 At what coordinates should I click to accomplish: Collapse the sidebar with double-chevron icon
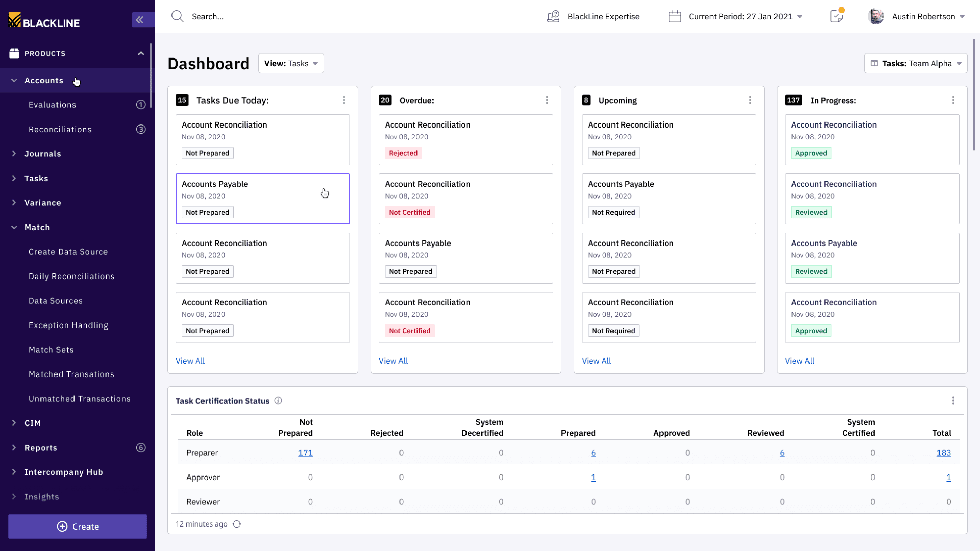point(140,20)
